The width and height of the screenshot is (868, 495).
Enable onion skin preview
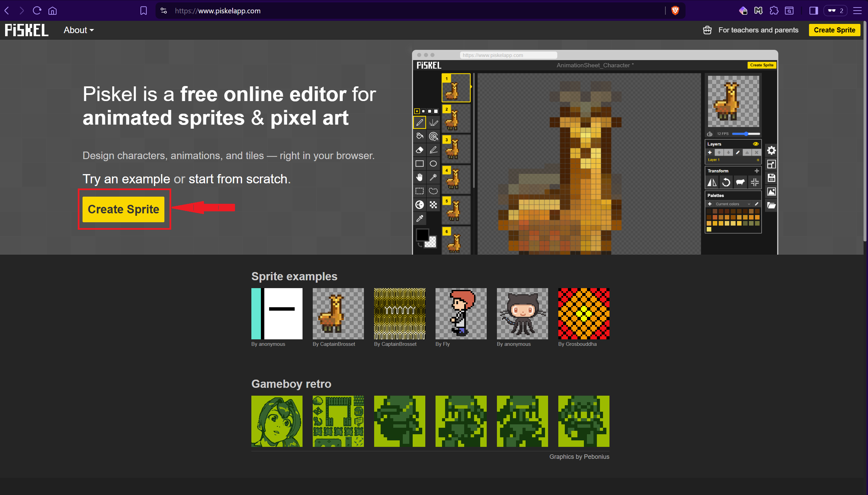pos(710,134)
